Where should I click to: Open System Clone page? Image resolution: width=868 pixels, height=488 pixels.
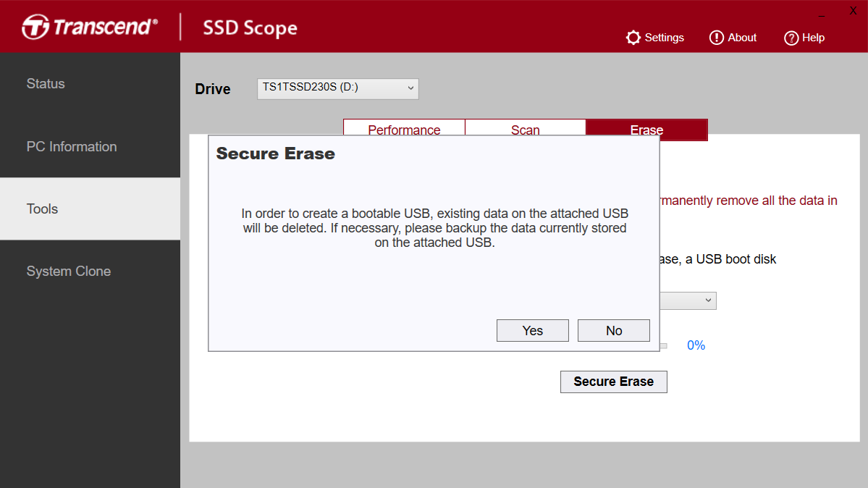point(90,272)
